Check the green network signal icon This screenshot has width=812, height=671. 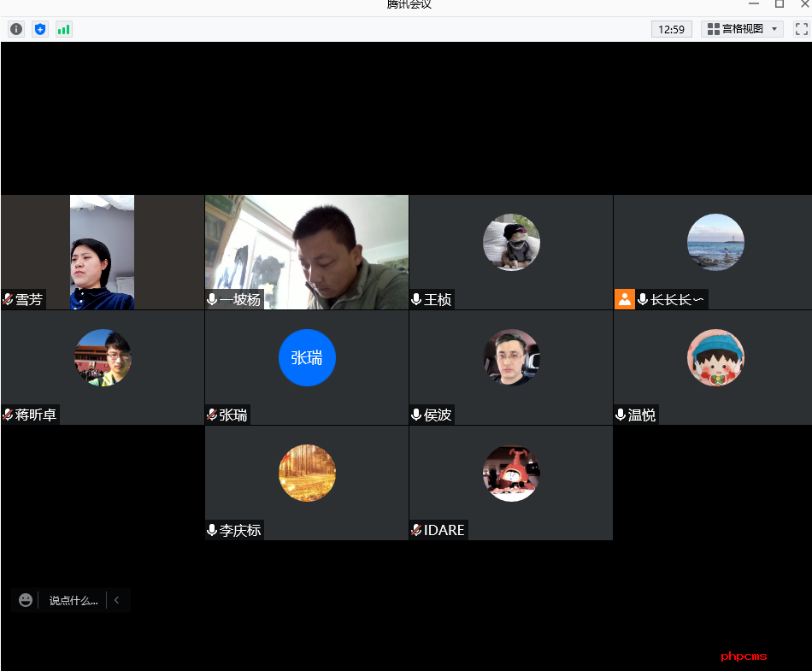point(64,29)
